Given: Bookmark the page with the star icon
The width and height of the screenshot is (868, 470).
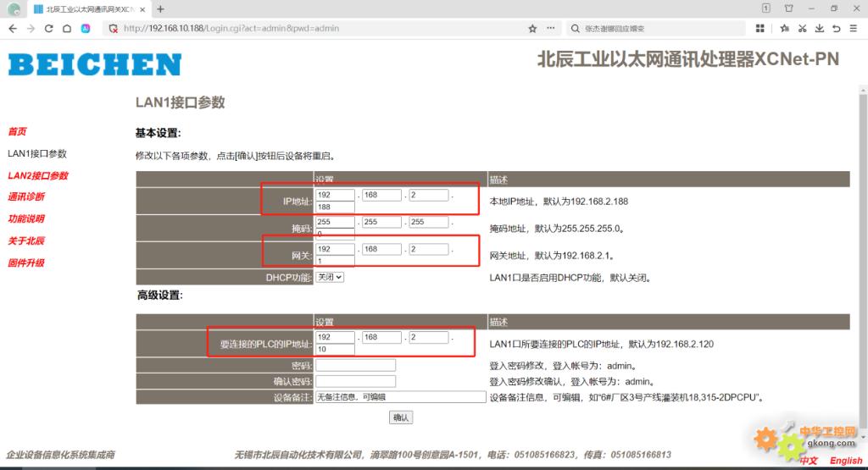Looking at the screenshot, I should [532, 28].
